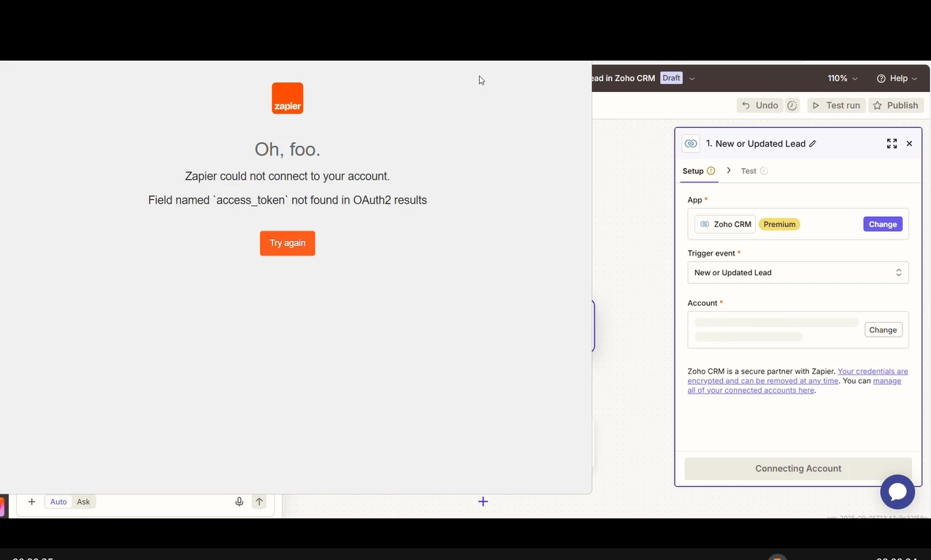Add a step with the canvas plus
Screen dimensions: 931x560
(x=483, y=502)
